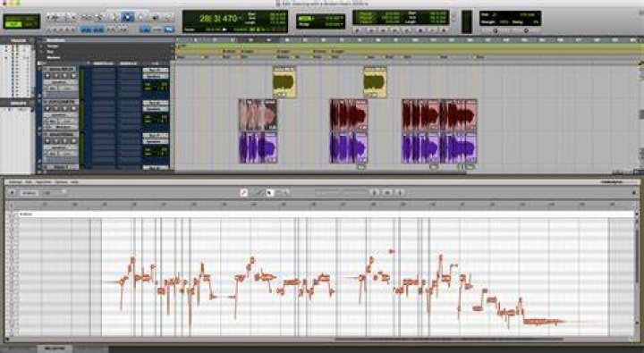This screenshot has width=644, height=353.
Task: Open output path selector of yellow-clip track
Action: coord(156,76)
